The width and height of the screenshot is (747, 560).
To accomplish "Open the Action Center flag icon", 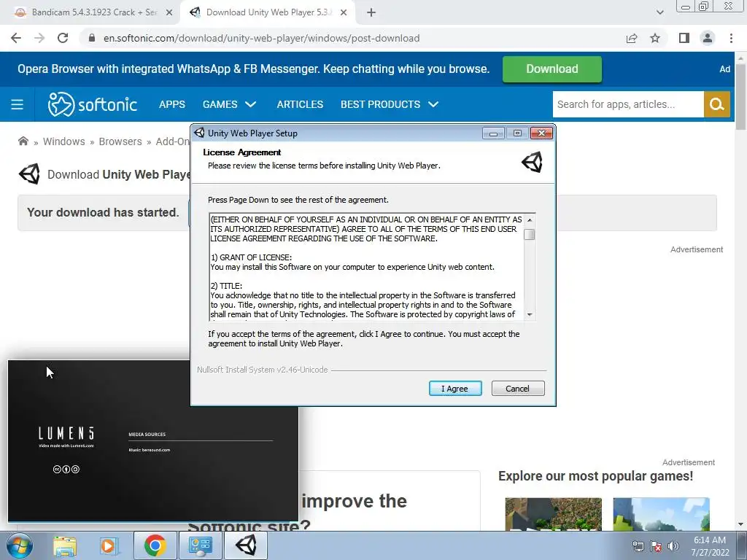I will click(x=656, y=546).
